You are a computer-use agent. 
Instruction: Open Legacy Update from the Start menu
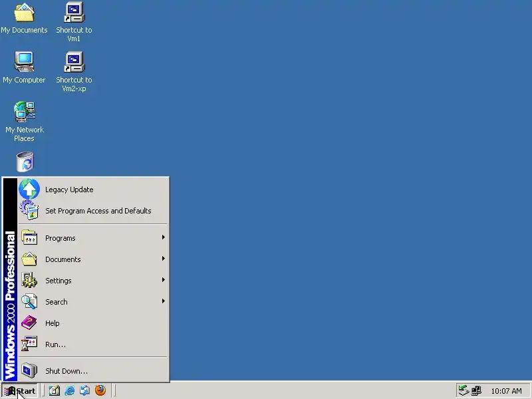point(93,190)
